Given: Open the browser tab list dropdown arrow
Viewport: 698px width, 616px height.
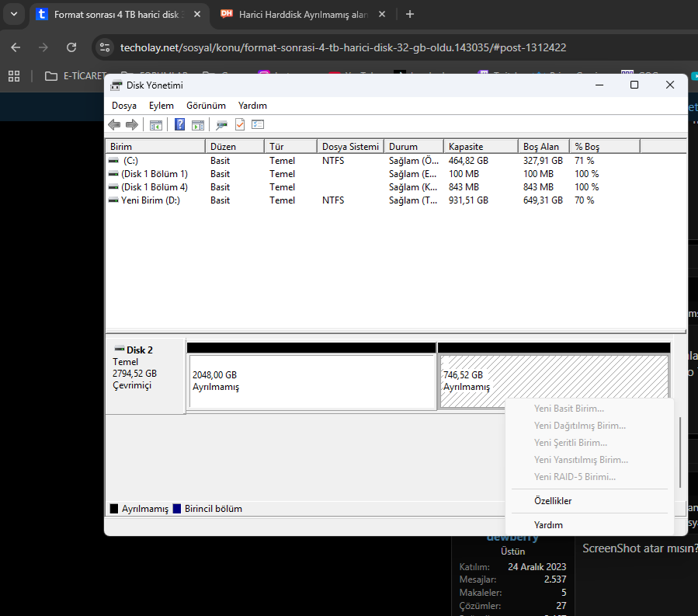Looking at the screenshot, I should point(14,14).
